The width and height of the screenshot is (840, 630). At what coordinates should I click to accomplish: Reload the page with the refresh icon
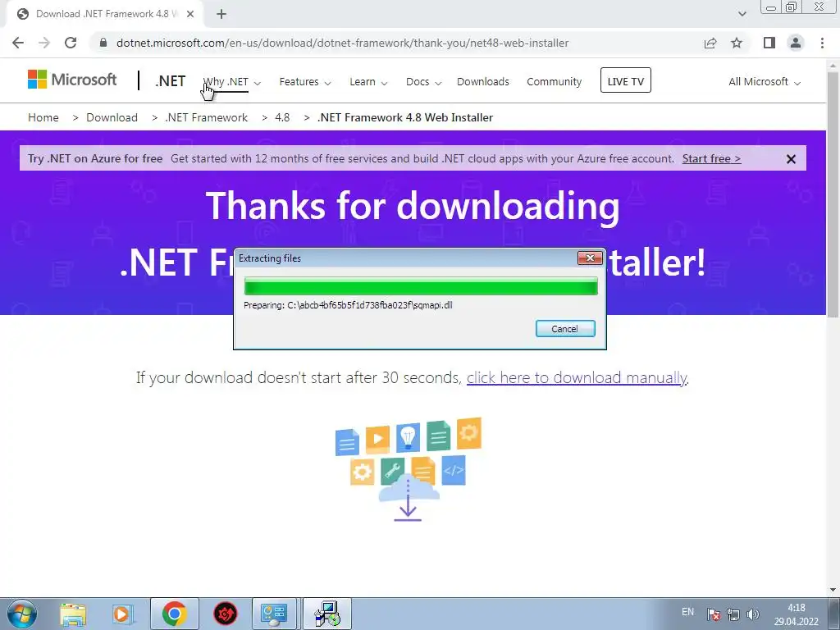tap(71, 43)
